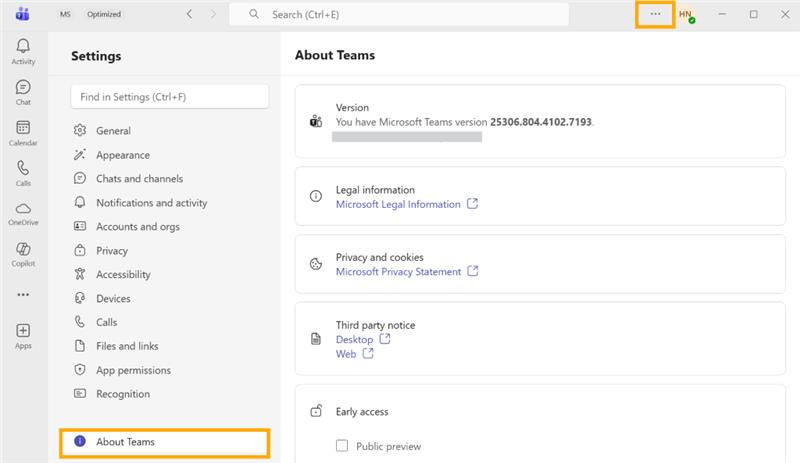Image resolution: width=800 pixels, height=463 pixels.
Task: Select the General settings category
Action: point(113,131)
